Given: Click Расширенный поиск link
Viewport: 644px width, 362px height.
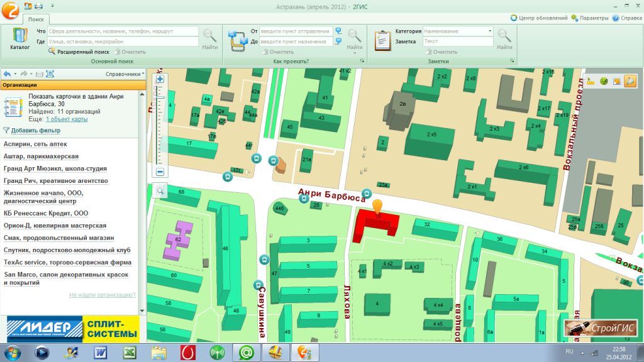Looking at the screenshot, I should coord(84,52).
